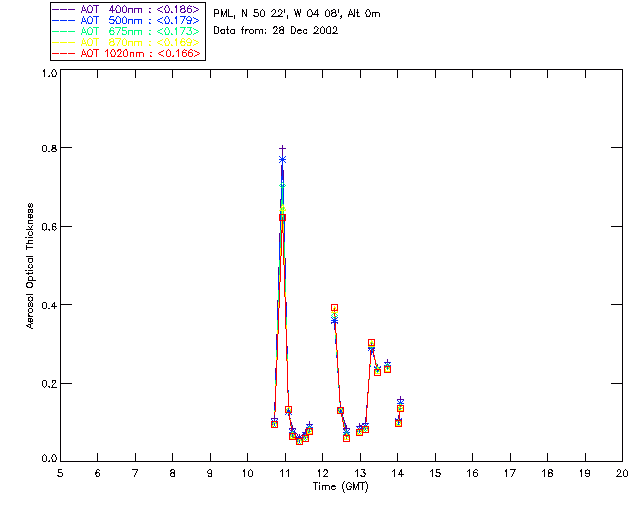Click the AOT 870nm legend entry
Screen dimensions: 640x512
pos(127,42)
